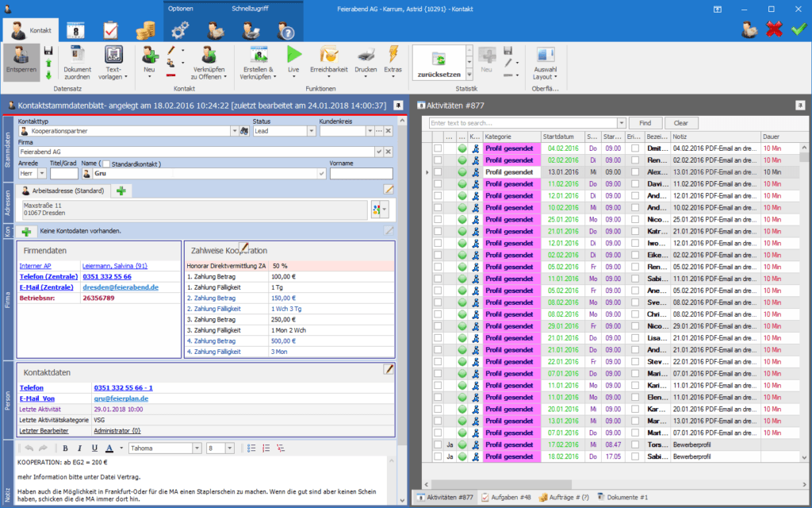Expand the Status Lead dropdown

coord(312,131)
